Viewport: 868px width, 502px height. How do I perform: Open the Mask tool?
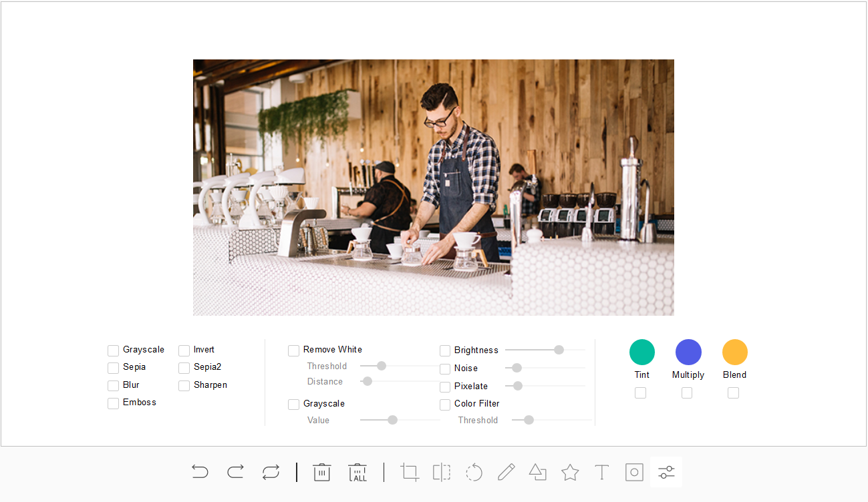pyautogui.click(x=634, y=473)
